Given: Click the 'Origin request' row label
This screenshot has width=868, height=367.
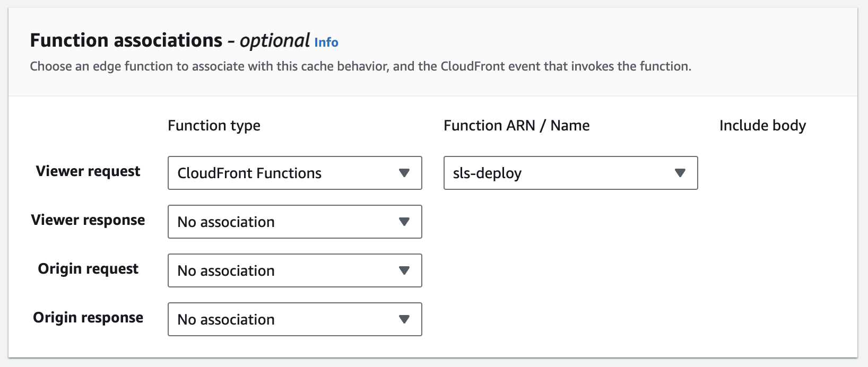Looking at the screenshot, I should pyautogui.click(x=88, y=269).
